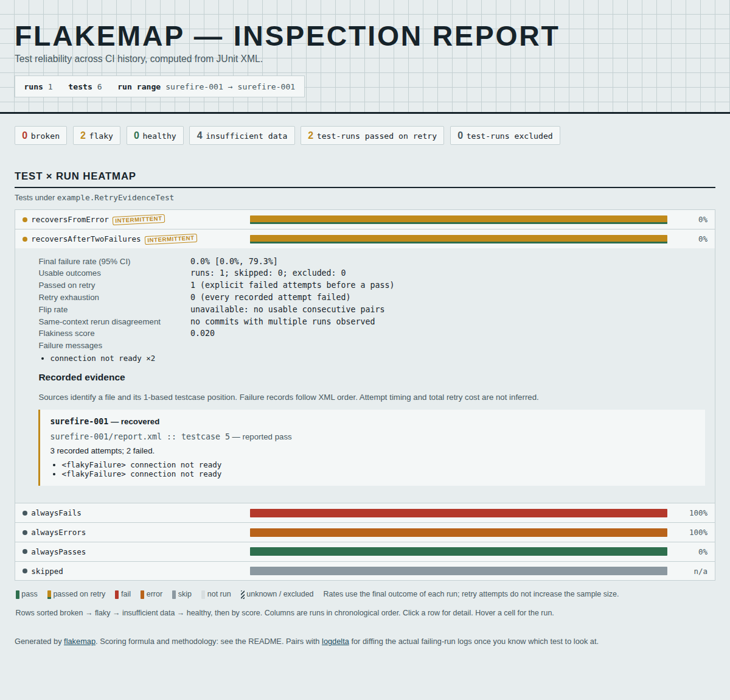Click the flakiness score value 0.020
The image size is (730, 700).
[x=203, y=334]
